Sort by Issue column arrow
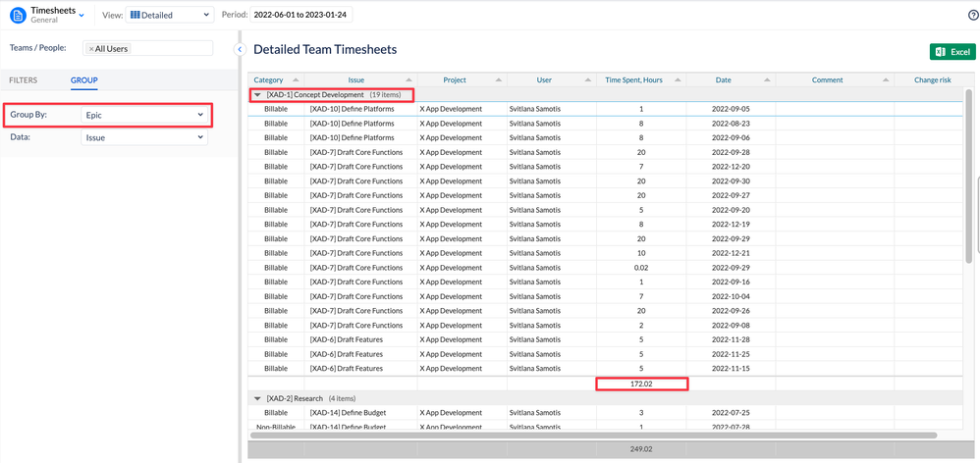Image resolution: width=980 pixels, height=463 pixels. tap(408, 79)
